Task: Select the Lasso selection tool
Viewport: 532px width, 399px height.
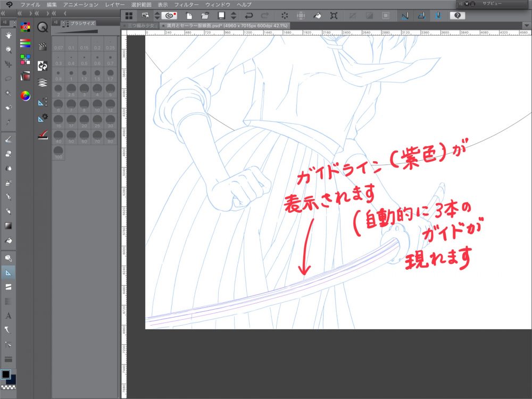Action: coord(9,78)
